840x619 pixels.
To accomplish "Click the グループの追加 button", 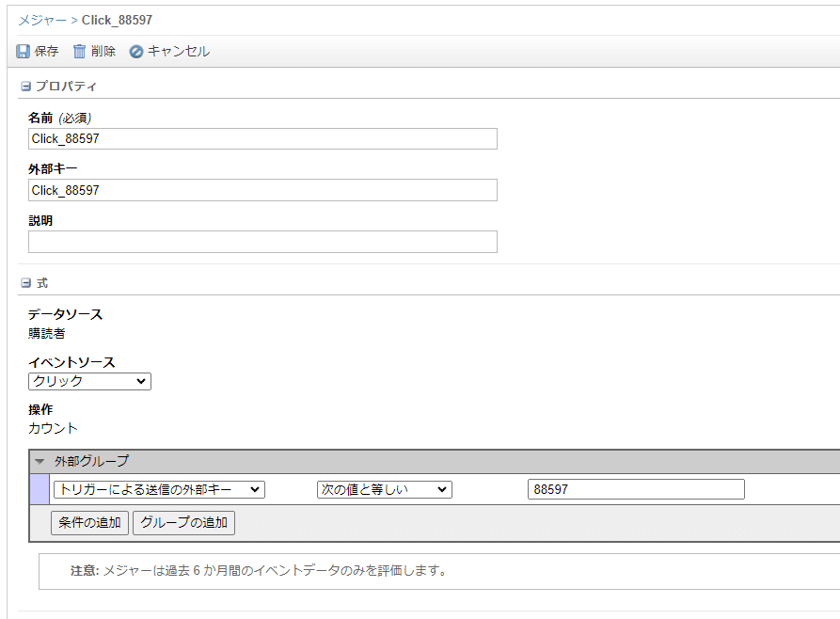I will (x=183, y=522).
